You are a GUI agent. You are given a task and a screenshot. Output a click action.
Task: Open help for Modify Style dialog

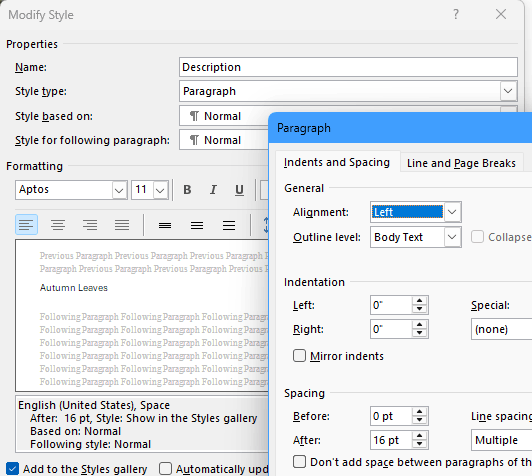point(456,14)
